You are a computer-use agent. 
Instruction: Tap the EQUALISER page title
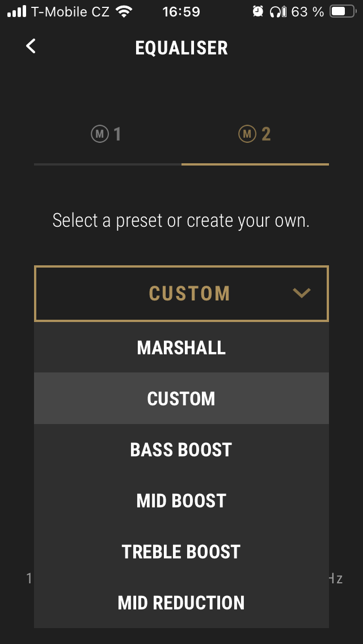(181, 48)
